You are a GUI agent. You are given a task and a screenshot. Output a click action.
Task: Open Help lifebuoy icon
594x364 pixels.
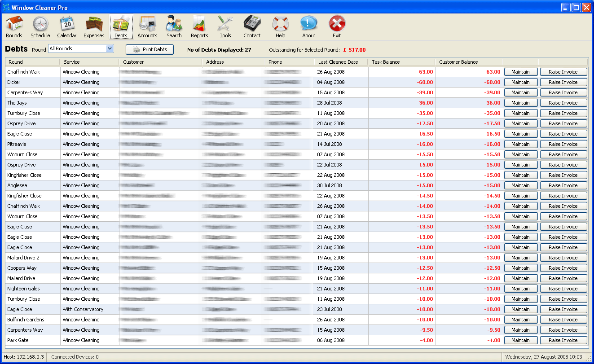coord(280,23)
